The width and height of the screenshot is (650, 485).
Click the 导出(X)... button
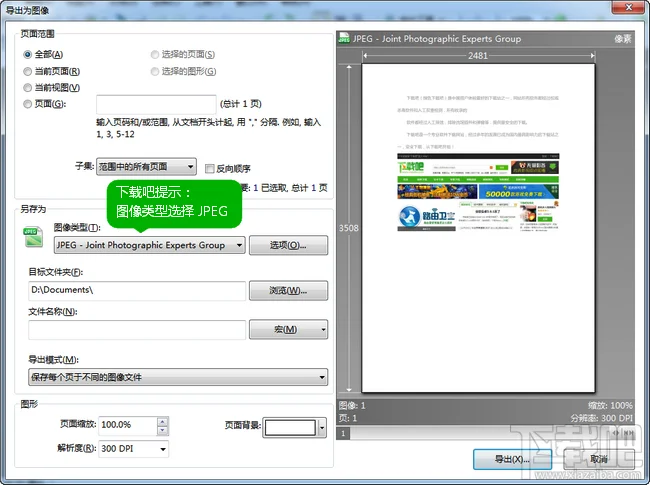coord(512,459)
